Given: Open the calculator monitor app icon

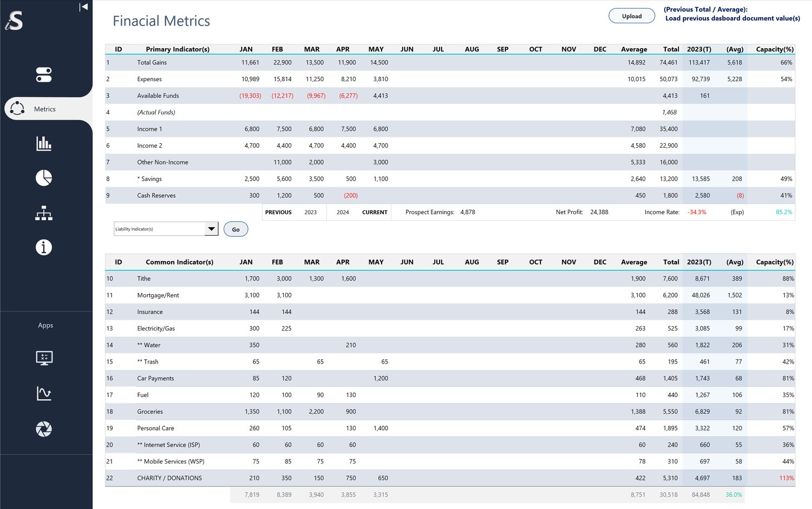Looking at the screenshot, I should 44,358.
